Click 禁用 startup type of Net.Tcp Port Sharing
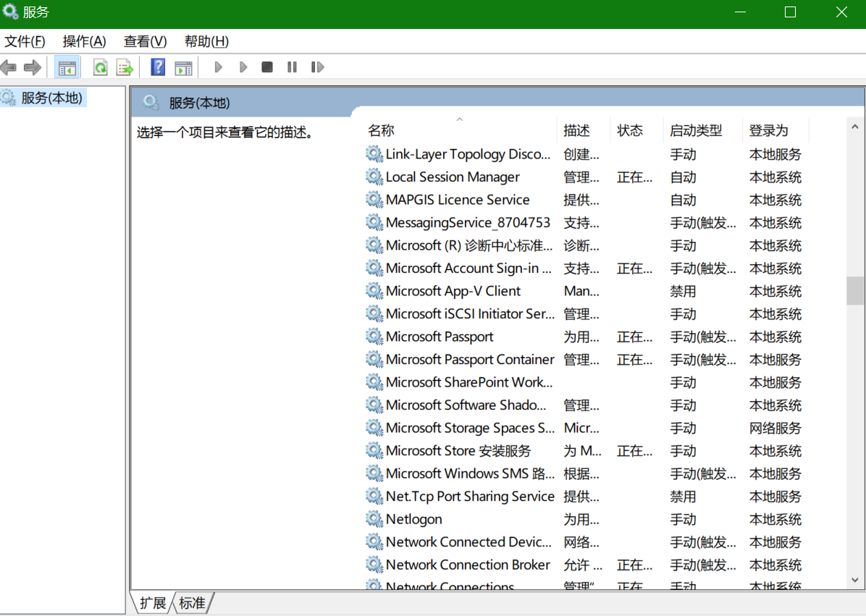The width and height of the screenshot is (866, 616). 683,497
